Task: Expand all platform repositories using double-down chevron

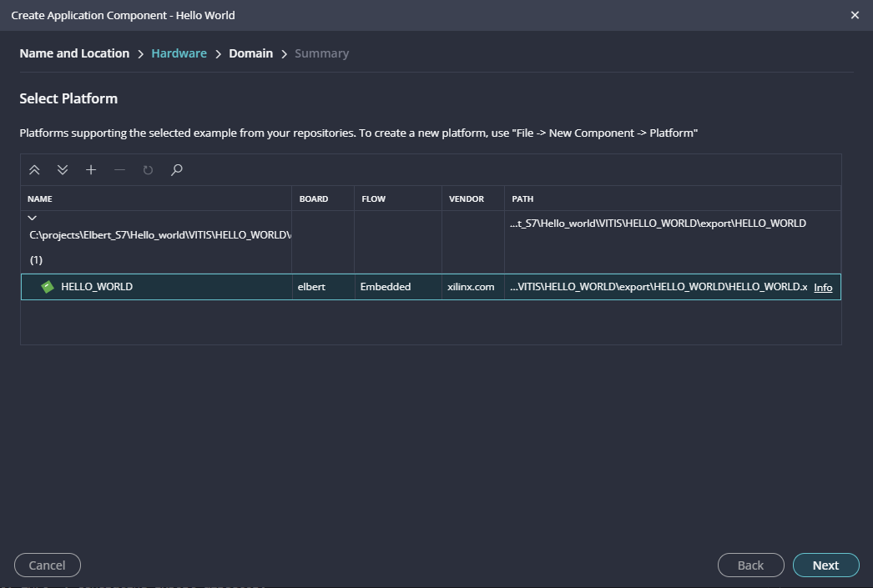Action: point(63,170)
